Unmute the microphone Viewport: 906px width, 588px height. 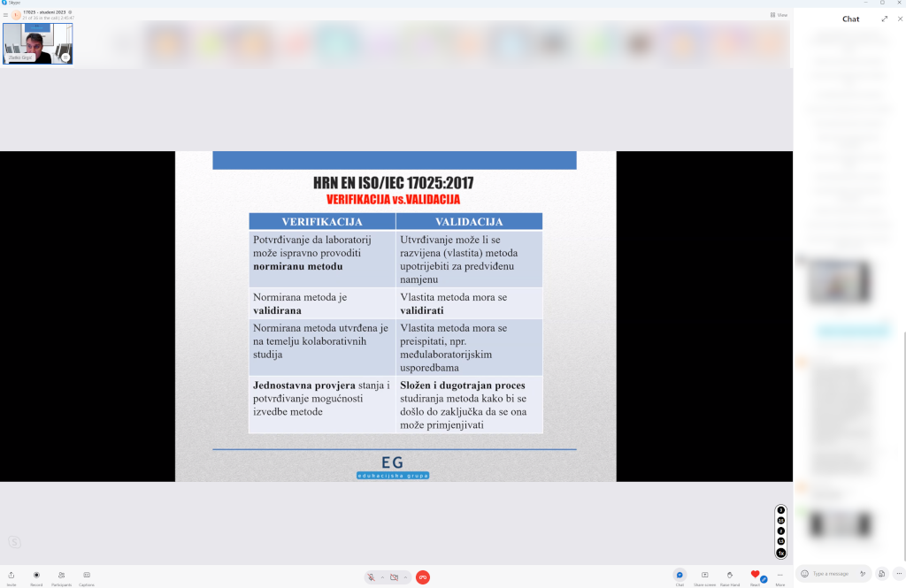pyautogui.click(x=372, y=577)
